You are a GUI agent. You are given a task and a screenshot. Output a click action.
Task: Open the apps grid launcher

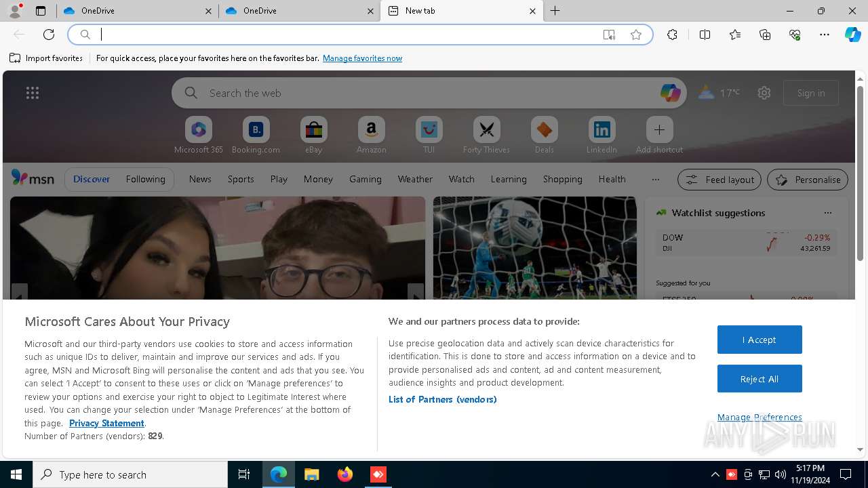[x=33, y=93]
